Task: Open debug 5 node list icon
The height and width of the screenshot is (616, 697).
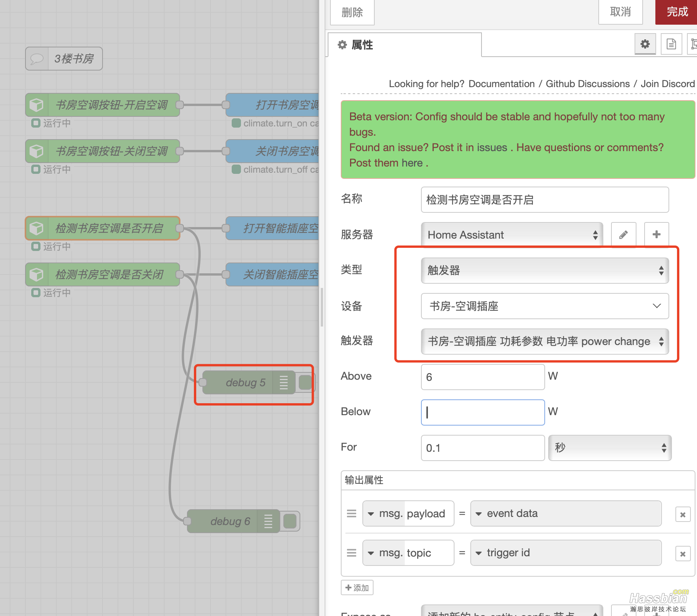Action: (283, 382)
